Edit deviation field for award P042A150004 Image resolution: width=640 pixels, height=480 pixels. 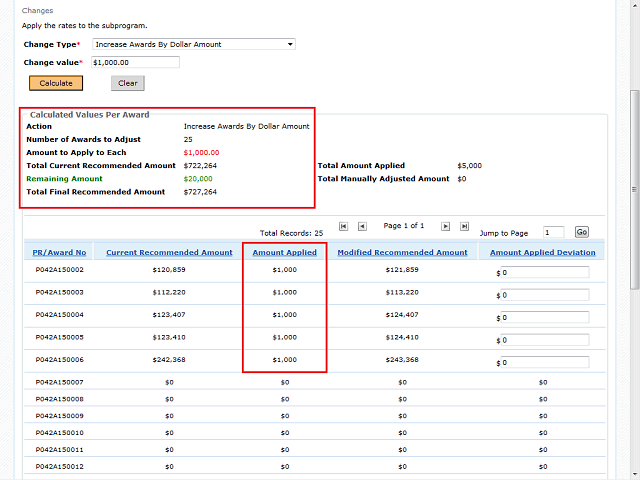(x=545, y=317)
